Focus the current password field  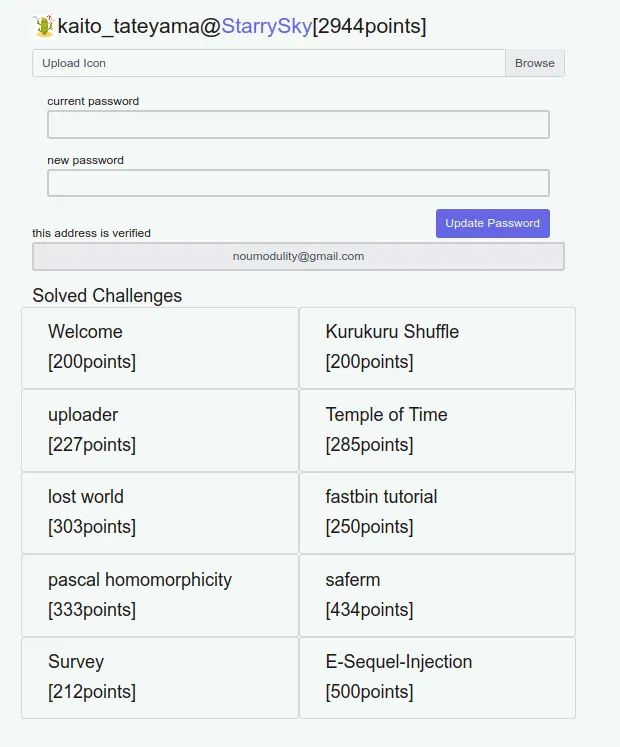click(298, 125)
